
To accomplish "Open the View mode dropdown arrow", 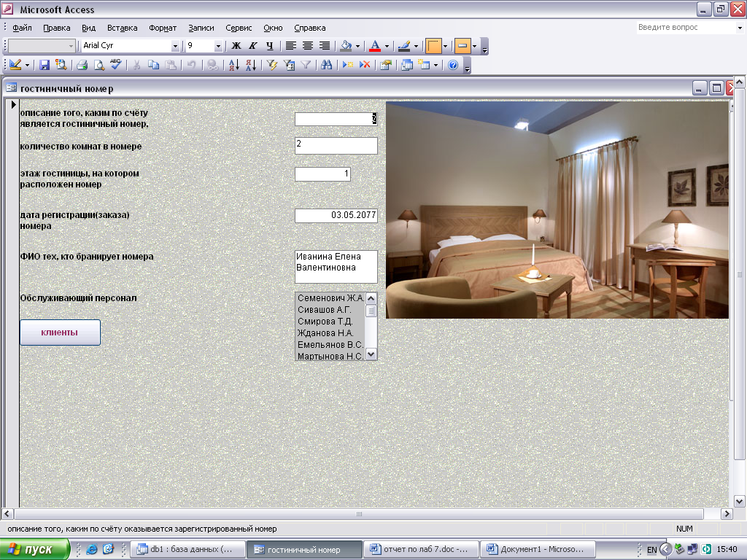I will click(27, 65).
